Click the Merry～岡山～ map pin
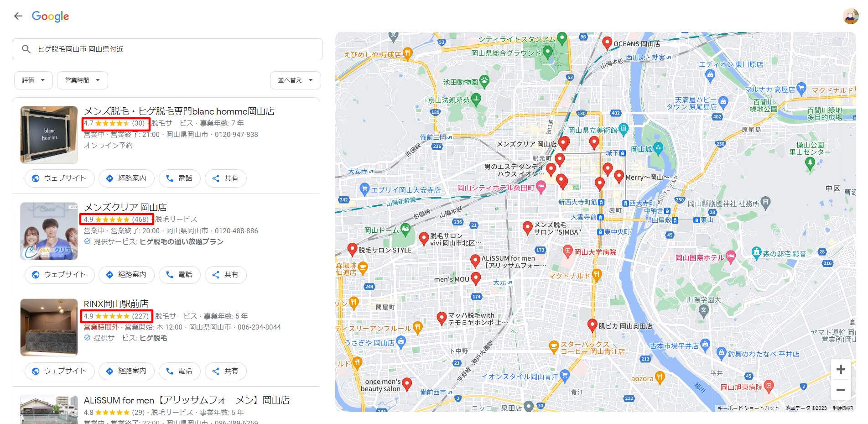The width and height of the screenshot is (868, 424). (x=619, y=177)
